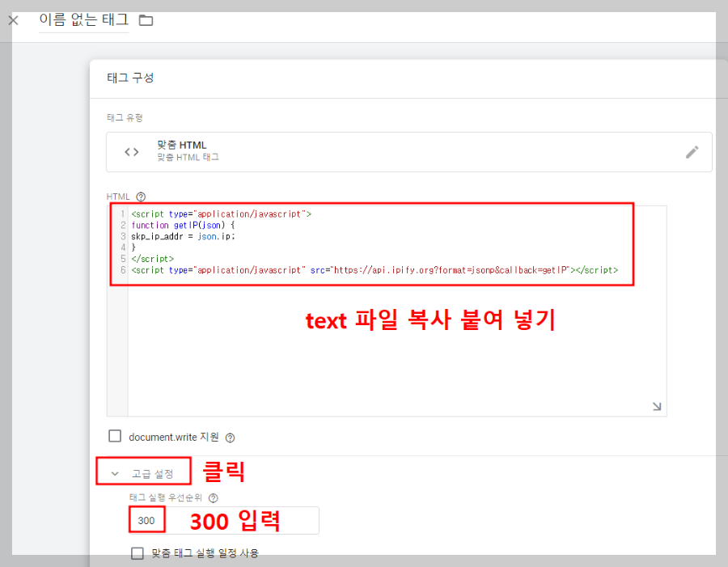Click the tag firing priority field showing 300

pyautogui.click(x=224, y=521)
